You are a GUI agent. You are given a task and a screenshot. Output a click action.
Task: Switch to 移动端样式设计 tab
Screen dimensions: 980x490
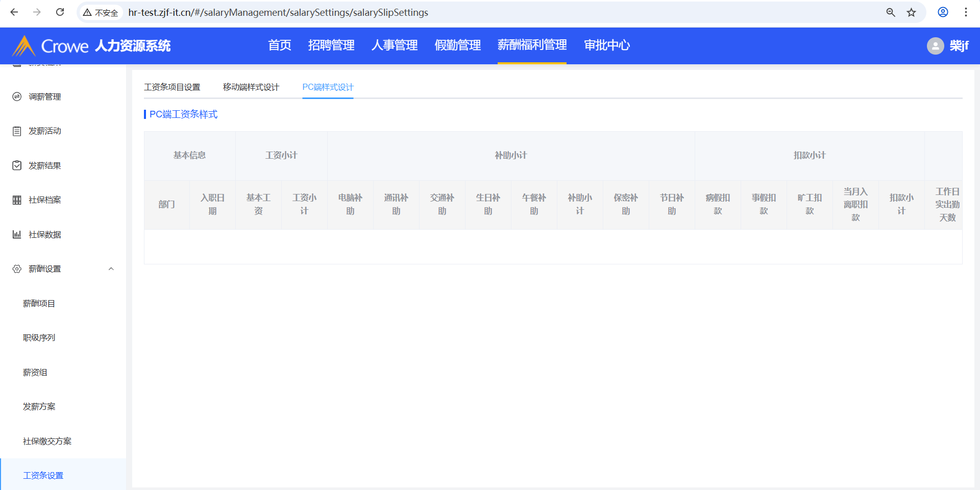251,87
